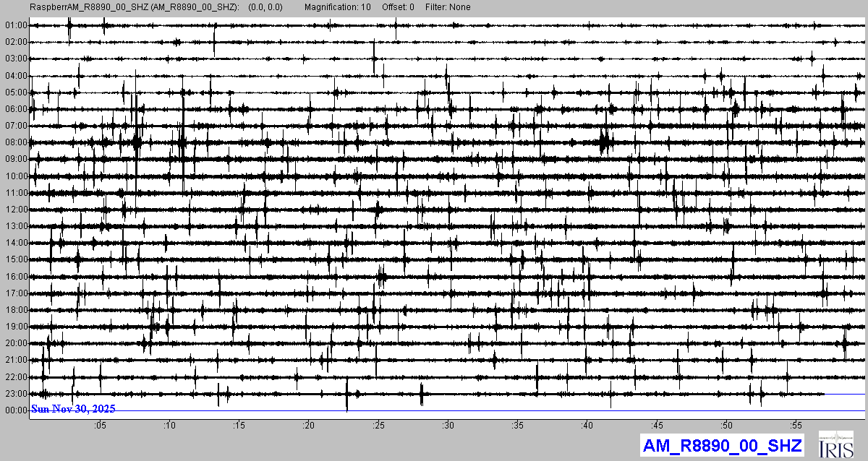The width and height of the screenshot is (868, 461).
Task: Click the :20 minute axis marker
Action: [x=309, y=426]
